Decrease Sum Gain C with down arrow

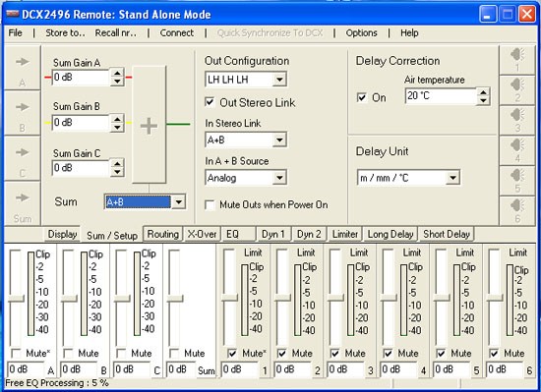tap(117, 172)
